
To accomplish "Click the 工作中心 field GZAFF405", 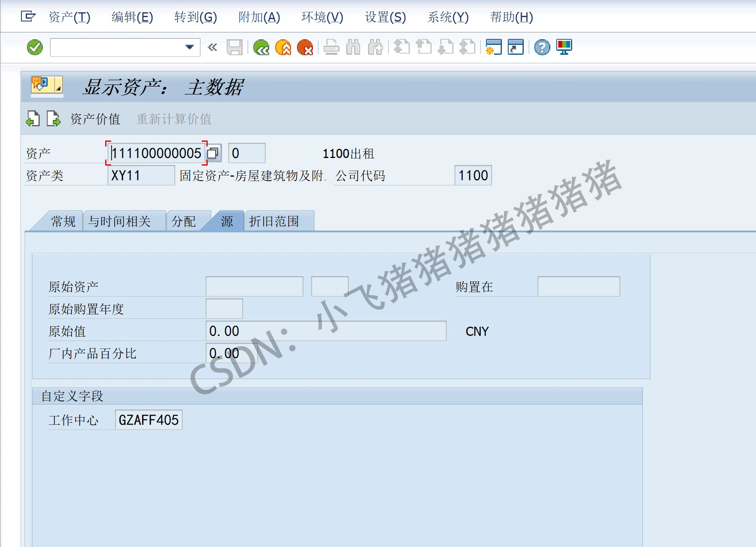I will point(149,420).
